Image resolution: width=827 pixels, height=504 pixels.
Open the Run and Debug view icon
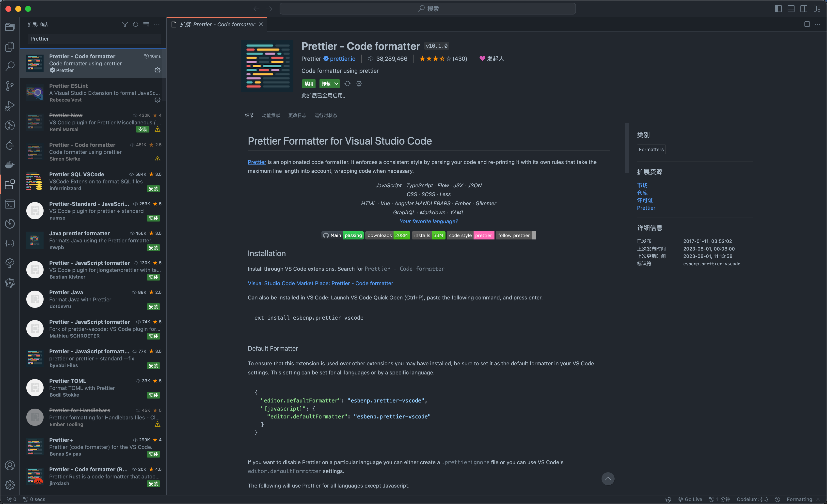tap(10, 106)
